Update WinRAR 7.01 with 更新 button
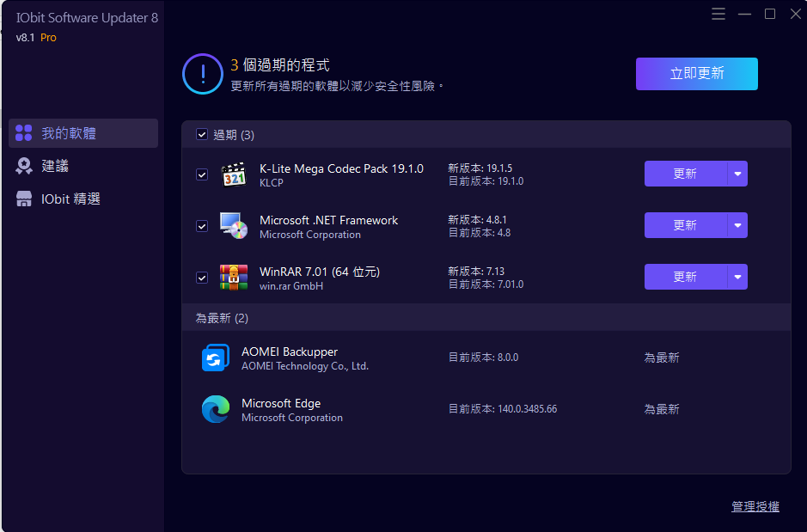This screenshot has width=807, height=532. pos(686,277)
